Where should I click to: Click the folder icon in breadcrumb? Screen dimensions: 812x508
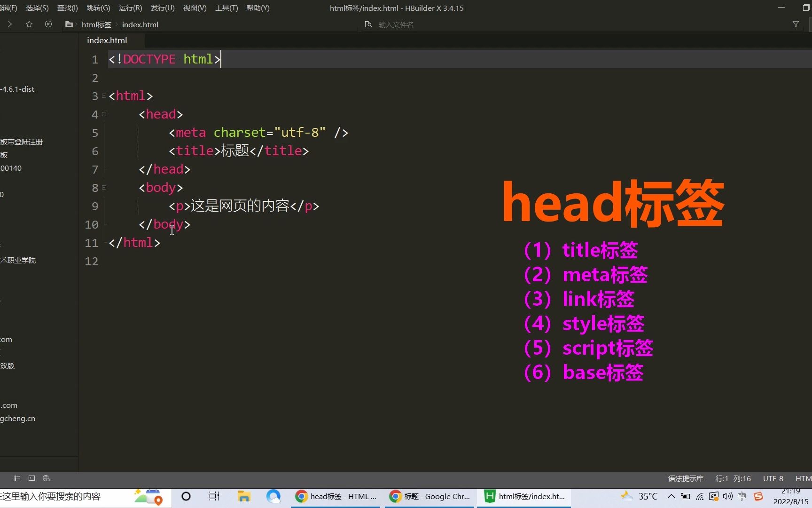(x=69, y=24)
